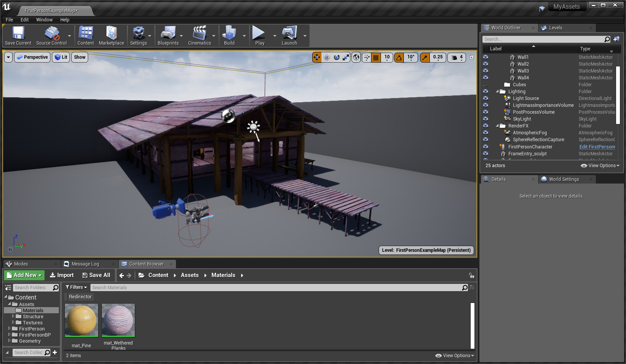This screenshot has width=626, height=364.
Task: Select the mat_Pine material thumbnail
Action: tap(81, 321)
